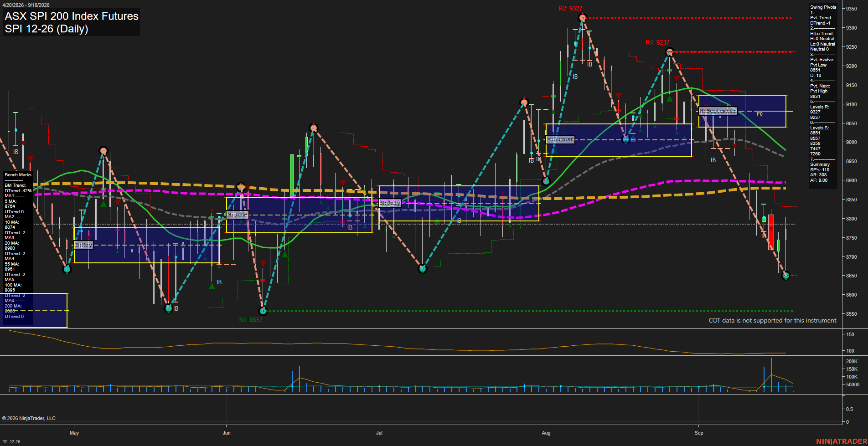Screen dimensions: 868x446
Task: Select the tall green candle in mid-June
Action: tap(292, 175)
